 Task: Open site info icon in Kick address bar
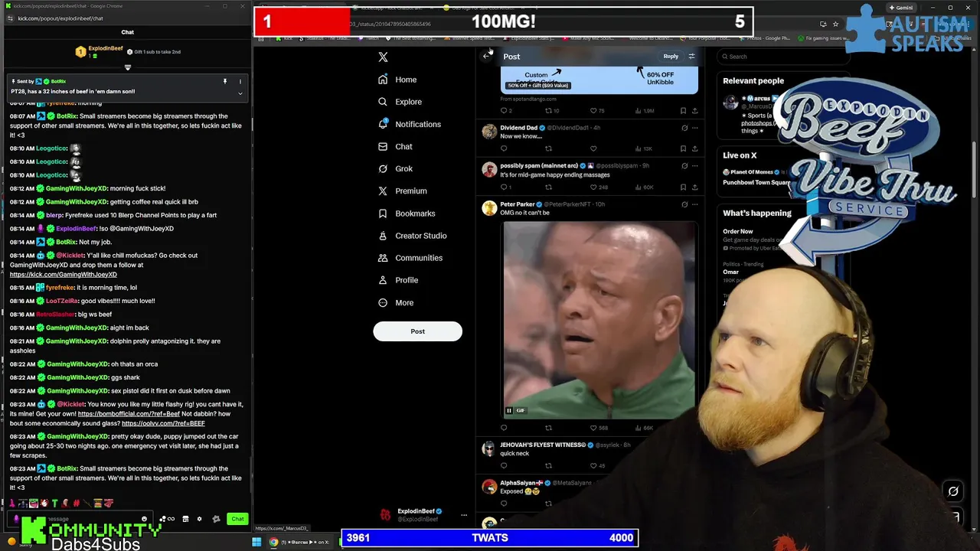pyautogui.click(x=11, y=18)
